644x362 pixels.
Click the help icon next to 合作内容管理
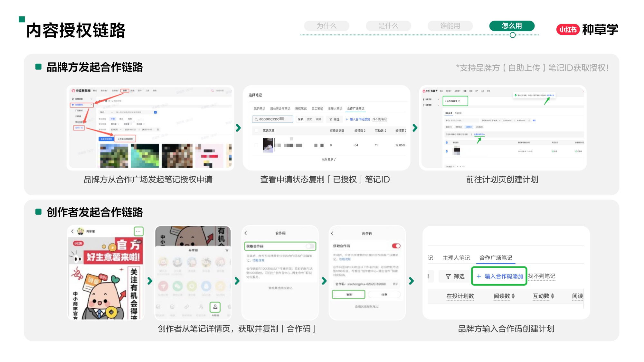pos(459,101)
